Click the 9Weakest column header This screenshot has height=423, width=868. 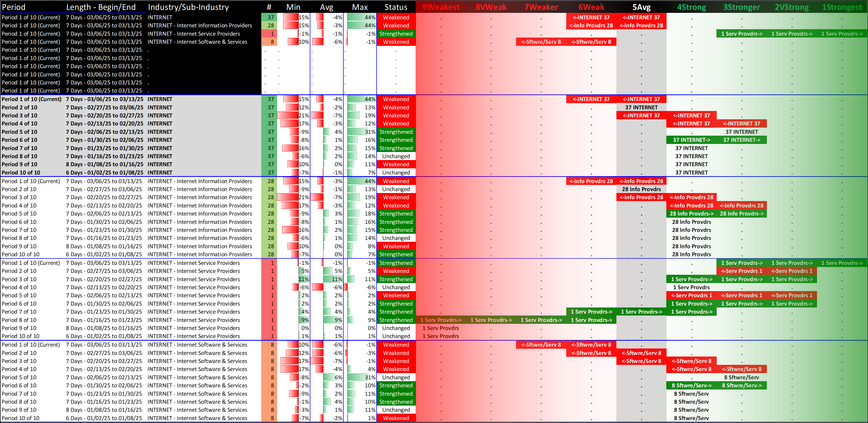440,7
